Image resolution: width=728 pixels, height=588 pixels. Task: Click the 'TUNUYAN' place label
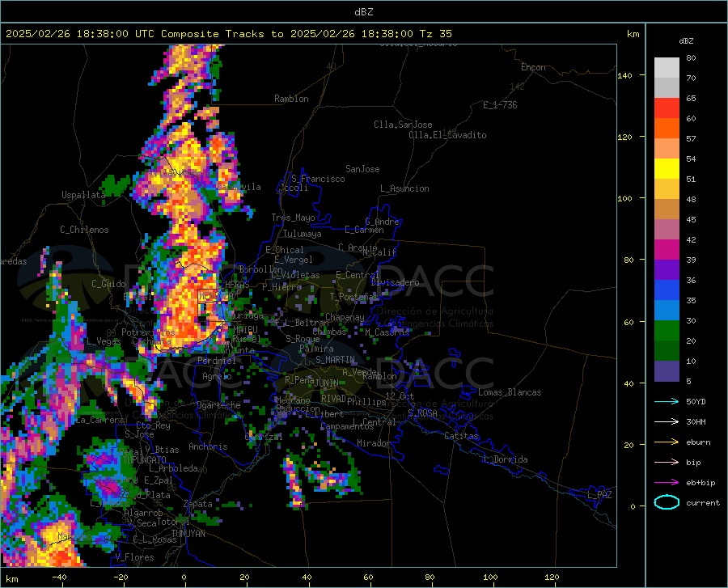click(188, 534)
